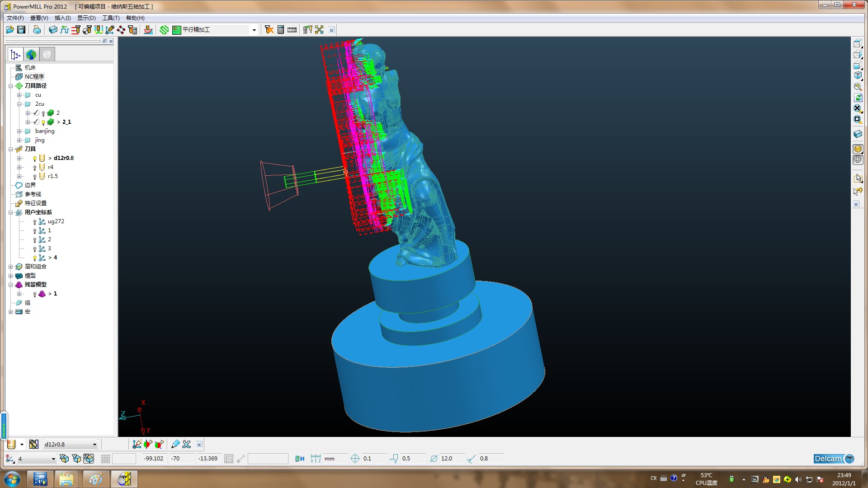Click the zoom magnifier view icon
The width and height of the screenshot is (868, 488).
858,87
